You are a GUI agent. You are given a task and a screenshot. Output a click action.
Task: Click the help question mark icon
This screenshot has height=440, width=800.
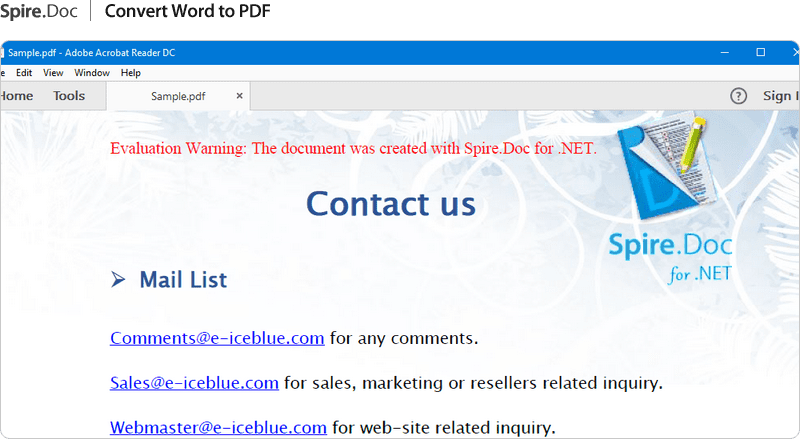tap(738, 96)
